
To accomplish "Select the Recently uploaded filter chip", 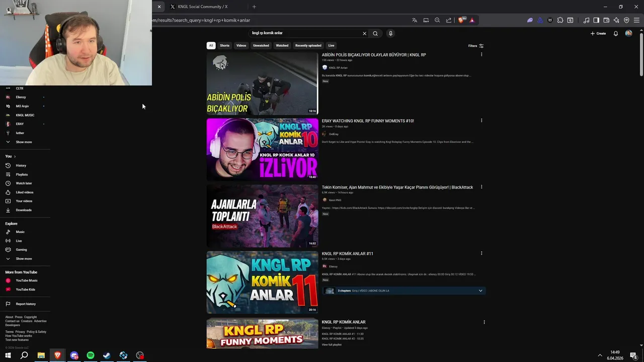I will (308, 45).
